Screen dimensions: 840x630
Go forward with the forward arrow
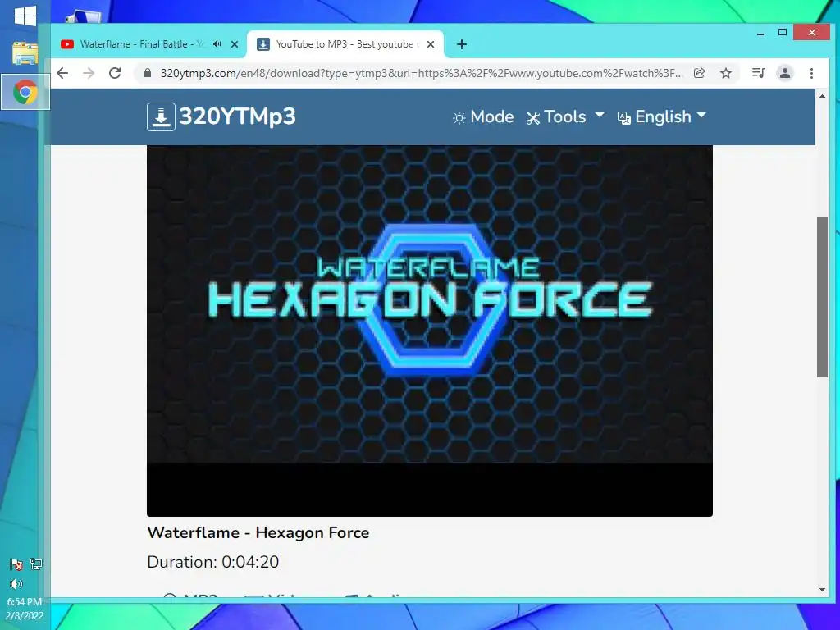coord(89,73)
